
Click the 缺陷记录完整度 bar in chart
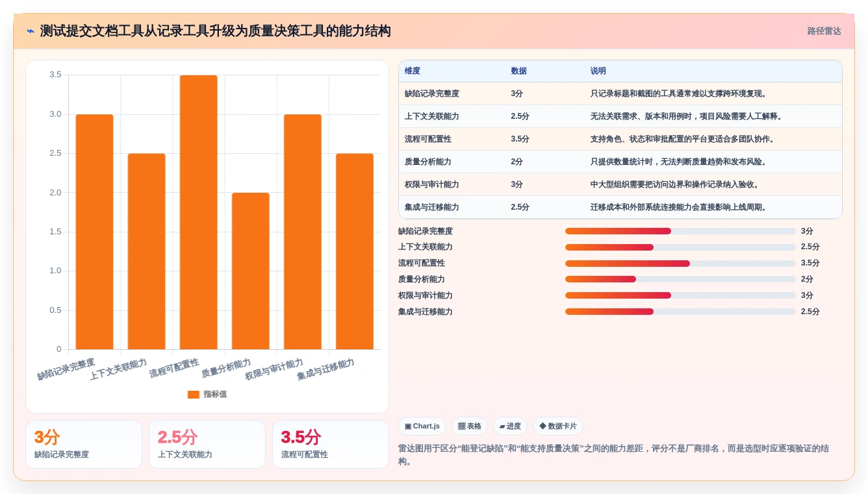pos(94,232)
